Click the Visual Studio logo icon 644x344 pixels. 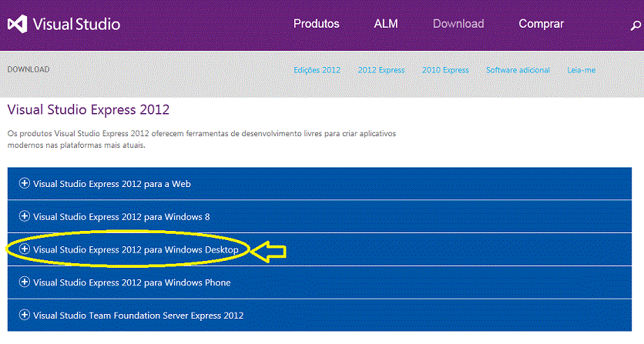point(17,24)
